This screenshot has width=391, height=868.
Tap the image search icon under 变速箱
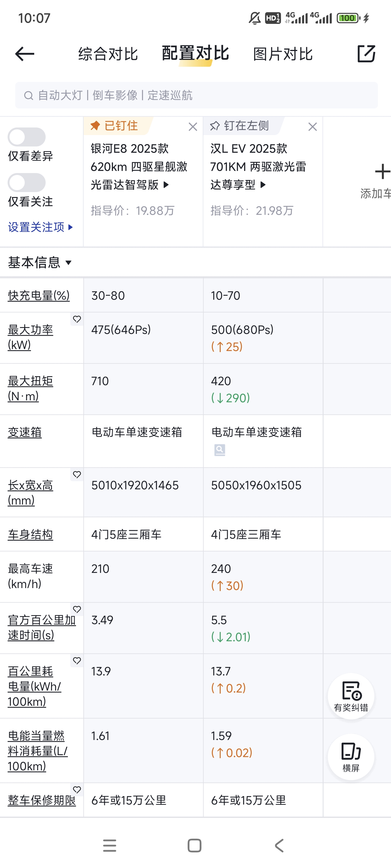(220, 450)
